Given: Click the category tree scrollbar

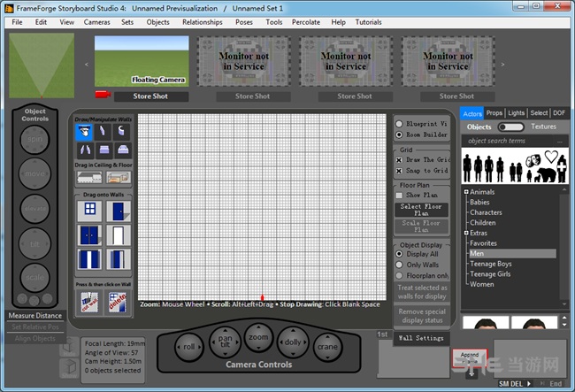Looking at the screenshot, I should coord(564,248).
